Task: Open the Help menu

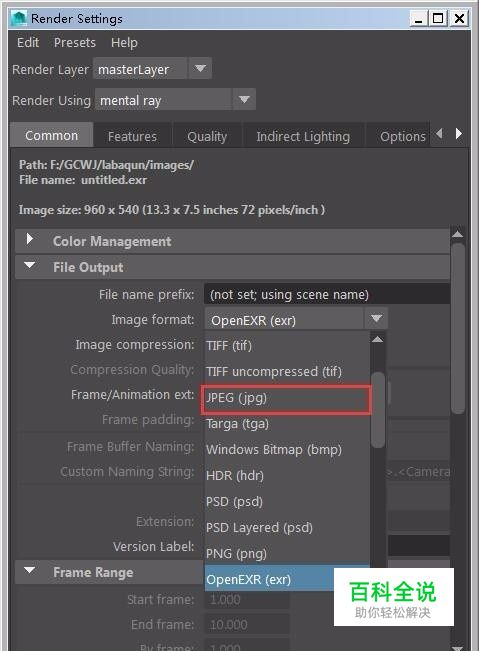Action: tap(124, 42)
